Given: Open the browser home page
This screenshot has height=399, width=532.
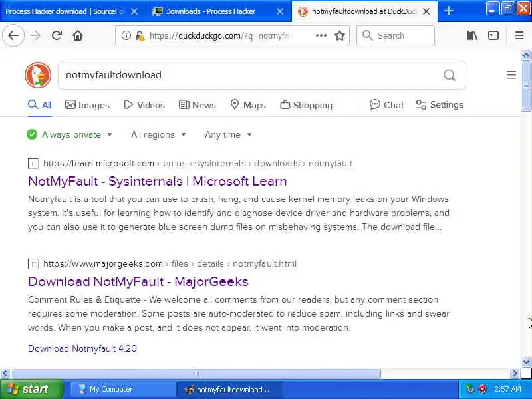Looking at the screenshot, I should pyautogui.click(x=78, y=35).
